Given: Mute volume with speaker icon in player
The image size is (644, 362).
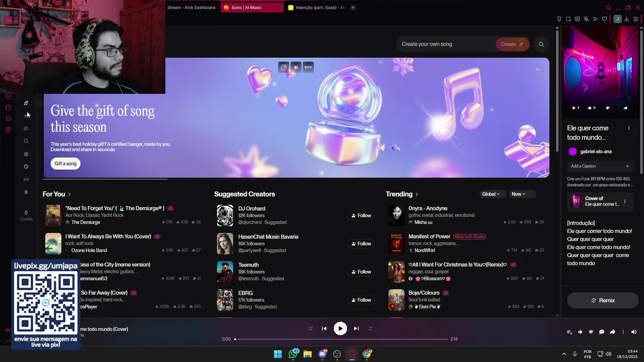Looking at the screenshot, I should point(633,332).
